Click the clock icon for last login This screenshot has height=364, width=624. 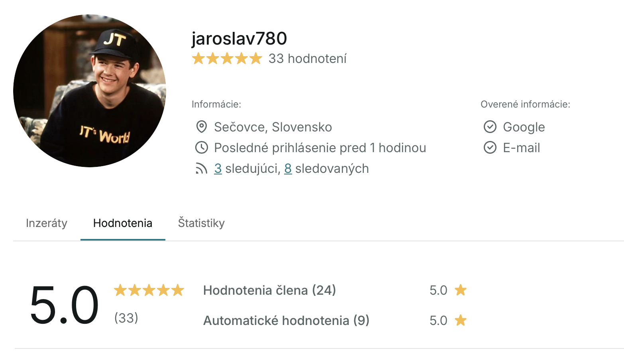point(202,148)
